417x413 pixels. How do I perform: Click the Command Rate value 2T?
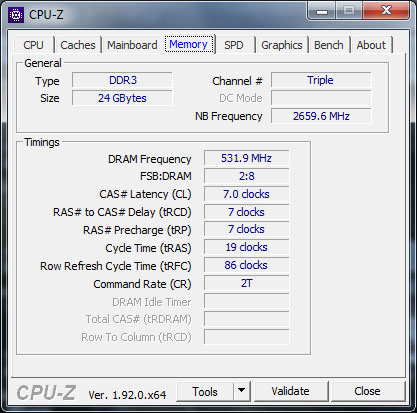click(247, 283)
